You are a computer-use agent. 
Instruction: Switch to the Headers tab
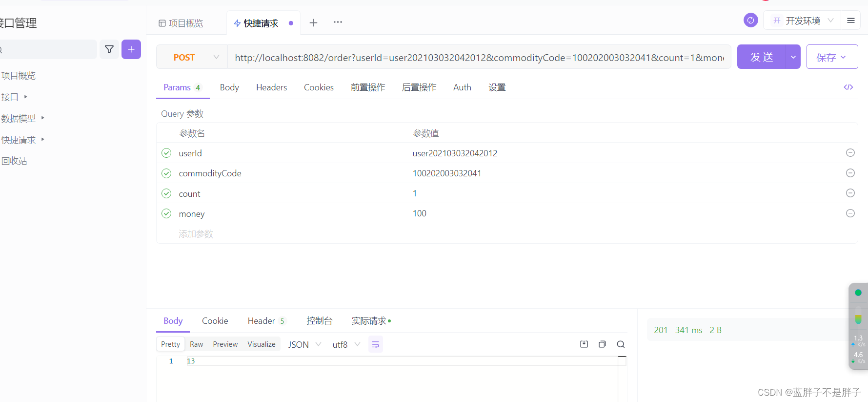tap(271, 87)
